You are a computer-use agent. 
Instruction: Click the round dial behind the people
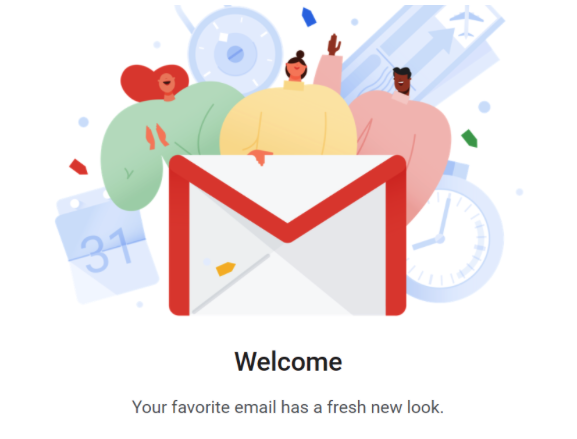point(235,52)
